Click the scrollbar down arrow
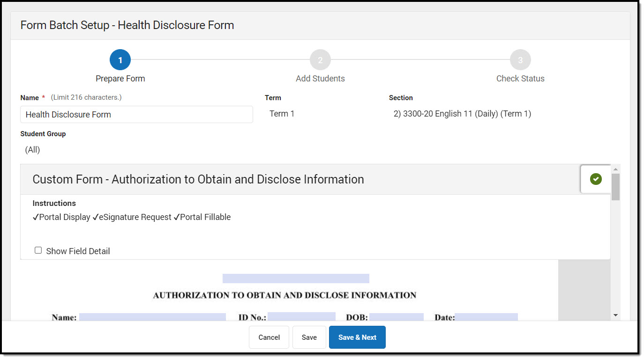Screen dimensions: 644x359 615,315
